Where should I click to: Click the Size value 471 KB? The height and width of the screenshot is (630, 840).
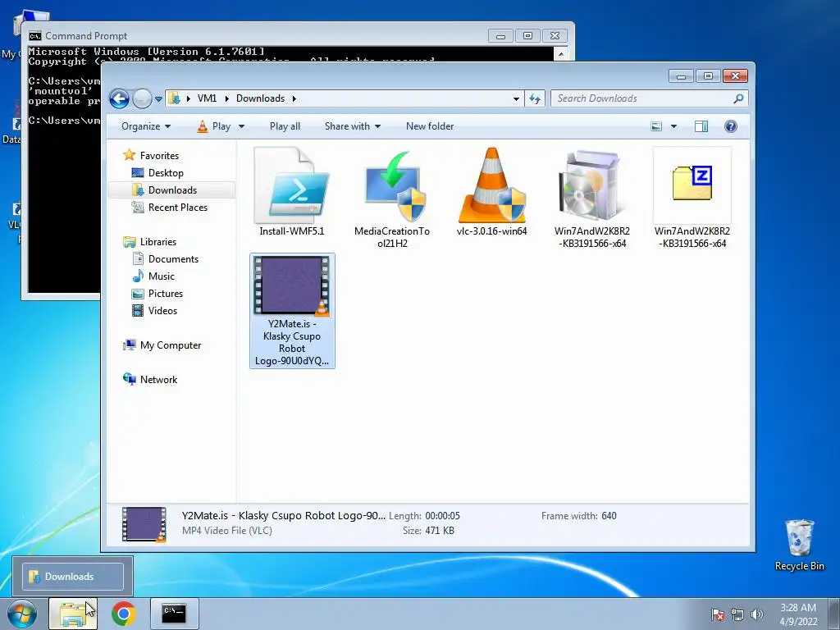[440, 531]
